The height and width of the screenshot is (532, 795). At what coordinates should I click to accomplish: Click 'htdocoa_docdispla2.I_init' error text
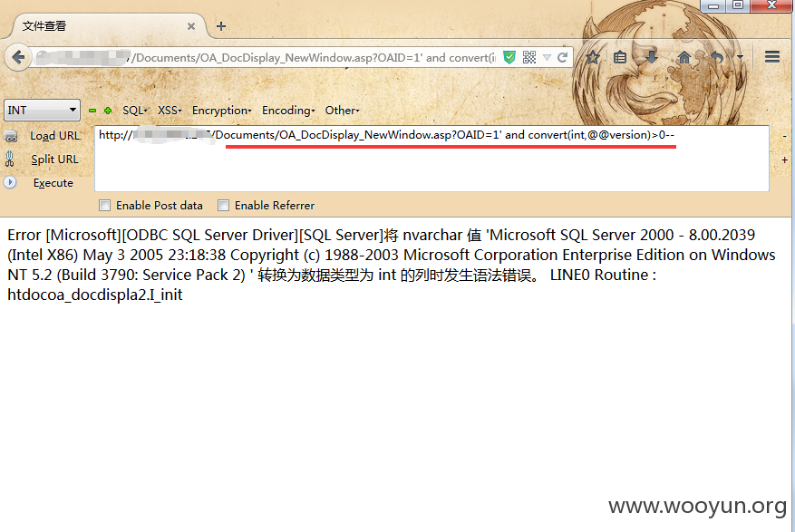tap(95, 295)
